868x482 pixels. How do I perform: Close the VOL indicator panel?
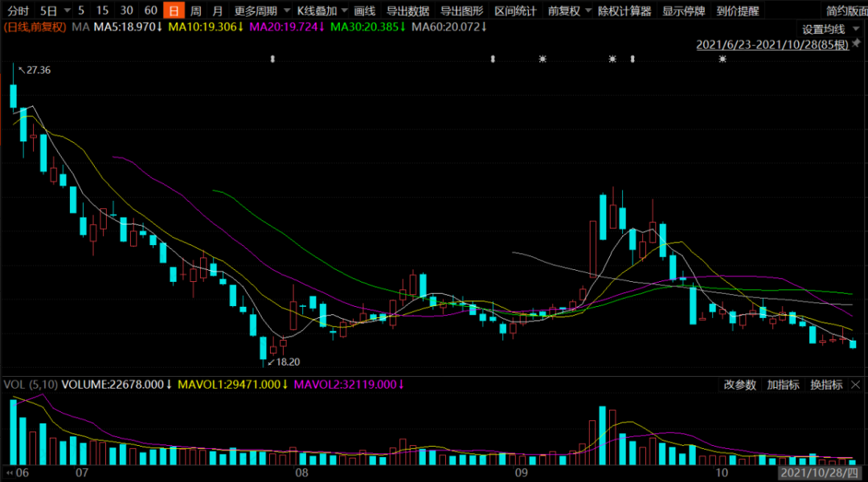[x=856, y=385]
